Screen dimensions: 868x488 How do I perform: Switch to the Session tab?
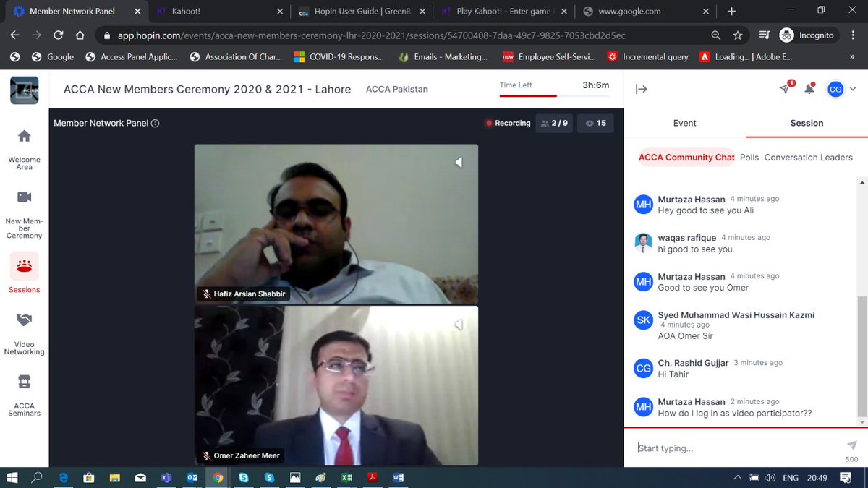pos(807,124)
